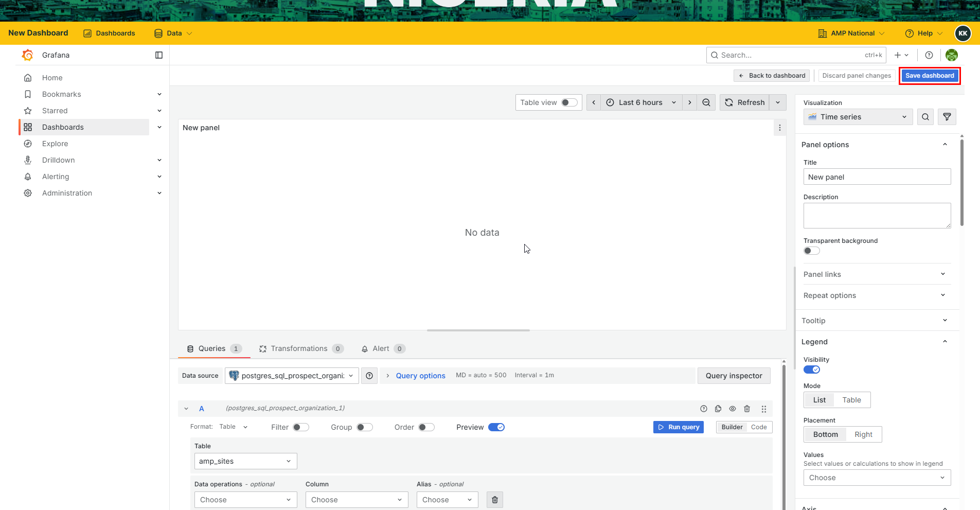
Task: Toggle Legend Visibility switch
Action: pos(812,370)
